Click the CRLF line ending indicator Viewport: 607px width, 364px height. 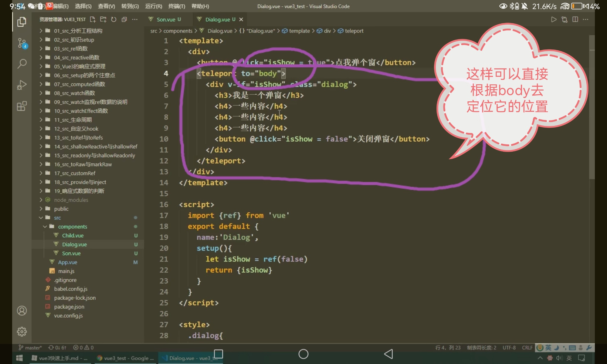527,348
